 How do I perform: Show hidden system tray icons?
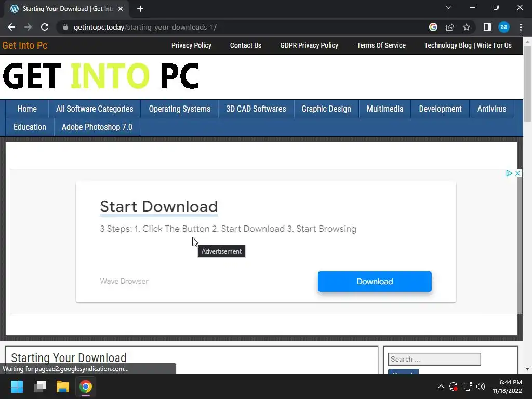(x=441, y=387)
